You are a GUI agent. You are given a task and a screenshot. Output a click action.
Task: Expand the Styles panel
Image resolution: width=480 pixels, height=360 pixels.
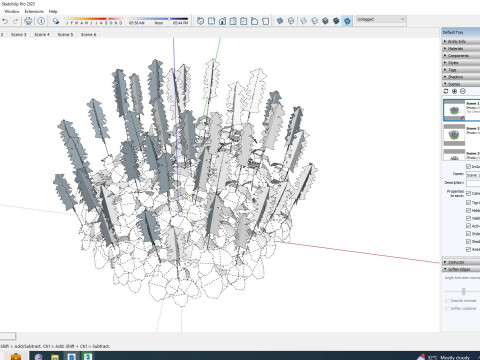(461, 62)
